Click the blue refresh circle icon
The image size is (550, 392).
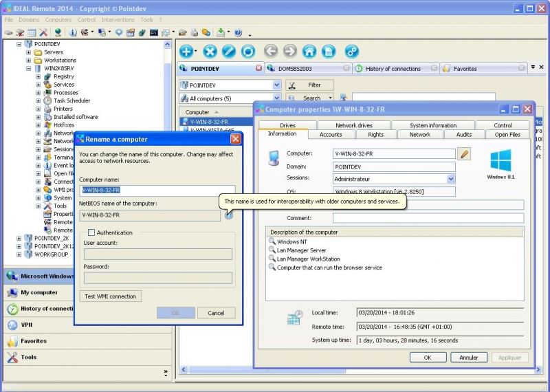tap(247, 51)
